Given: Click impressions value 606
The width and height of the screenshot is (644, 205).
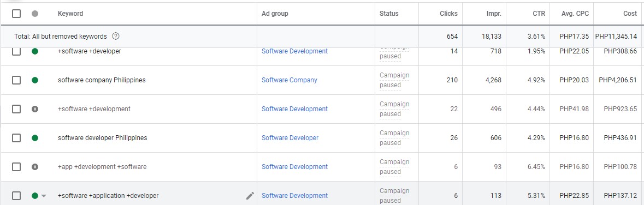Looking at the screenshot, I should tap(496, 138).
